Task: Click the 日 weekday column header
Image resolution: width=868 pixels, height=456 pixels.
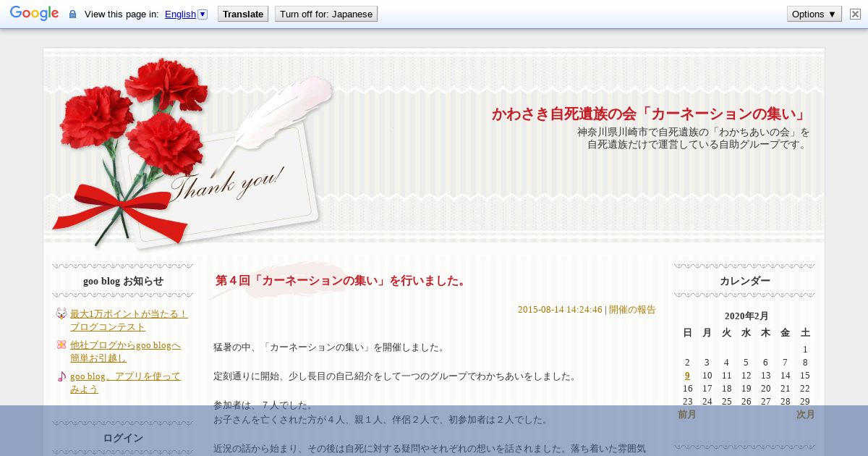Action: pos(687,332)
